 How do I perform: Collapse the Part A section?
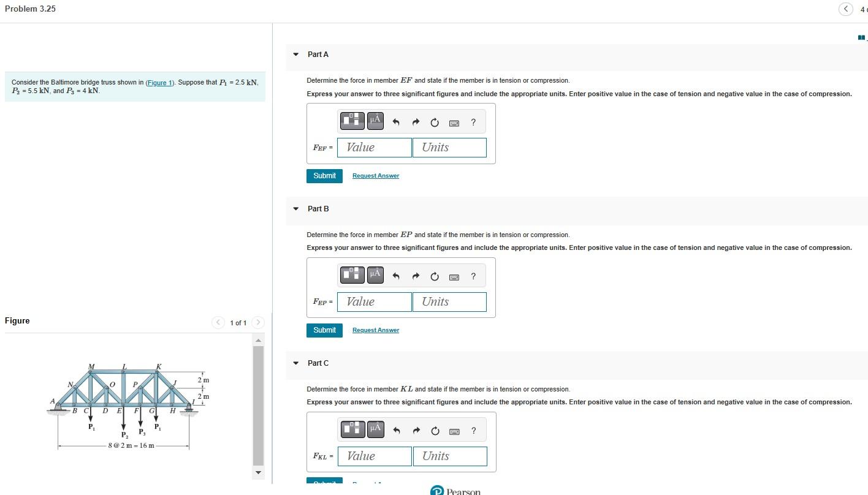tap(296, 55)
